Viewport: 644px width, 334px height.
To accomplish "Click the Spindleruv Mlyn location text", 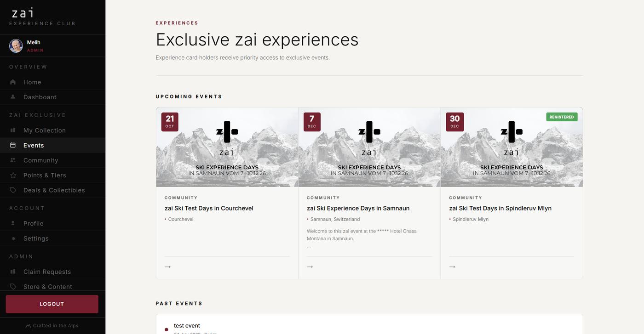I will (471, 219).
